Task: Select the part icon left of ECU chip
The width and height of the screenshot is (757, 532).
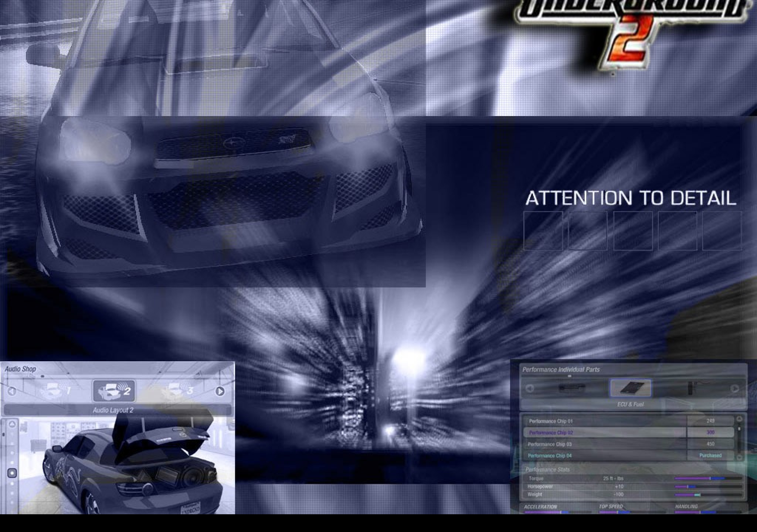Action: click(572, 388)
